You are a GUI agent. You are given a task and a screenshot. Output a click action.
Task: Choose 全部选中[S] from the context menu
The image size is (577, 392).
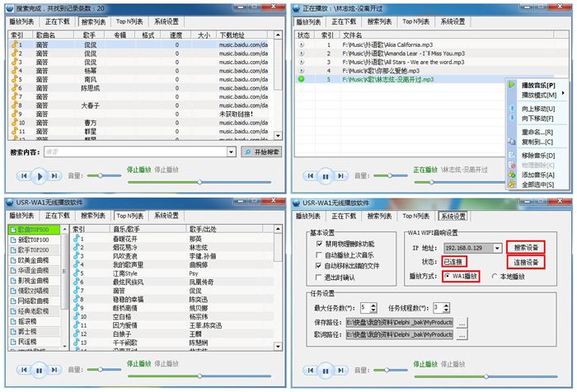538,184
